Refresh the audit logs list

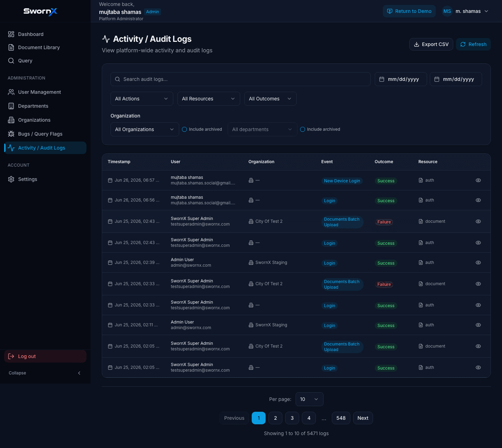coord(473,44)
